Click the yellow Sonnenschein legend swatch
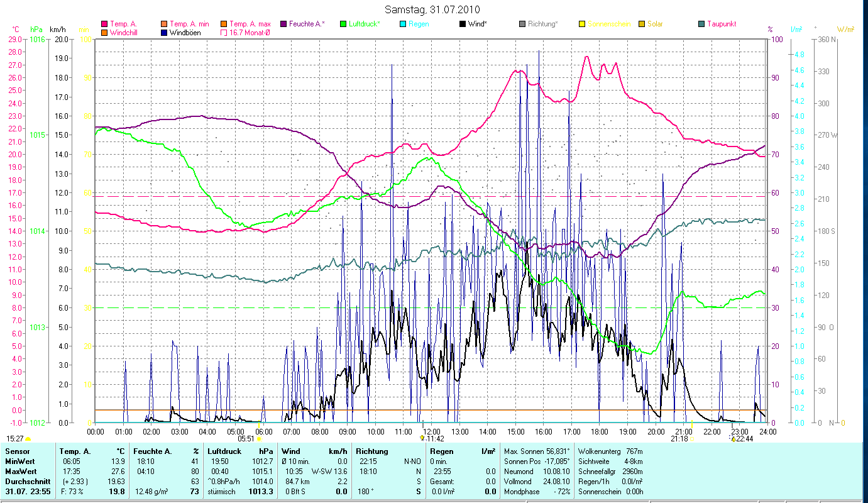The image size is (868, 503). coord(582,24)
